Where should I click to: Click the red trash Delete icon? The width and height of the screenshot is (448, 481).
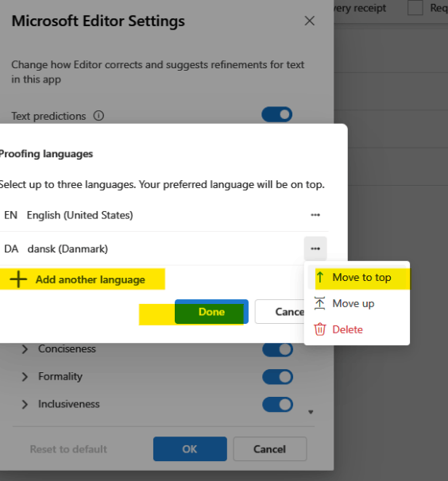[319, 329]
